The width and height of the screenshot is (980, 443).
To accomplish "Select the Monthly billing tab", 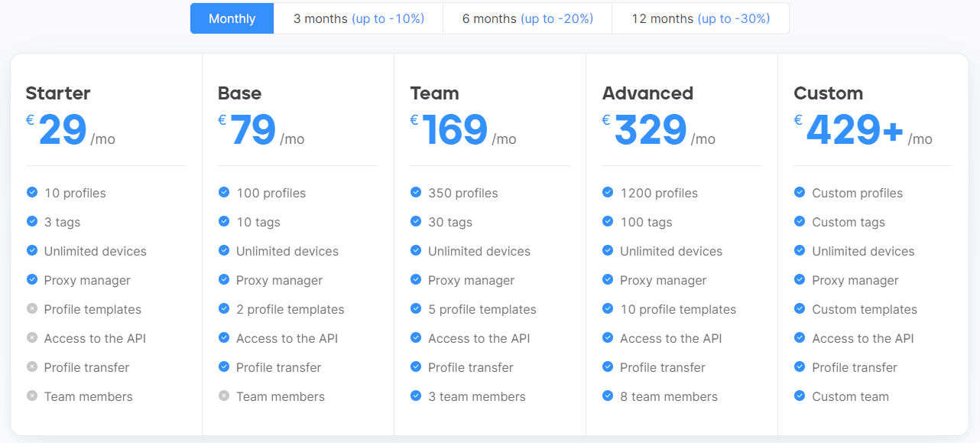I will pos(232,18).
